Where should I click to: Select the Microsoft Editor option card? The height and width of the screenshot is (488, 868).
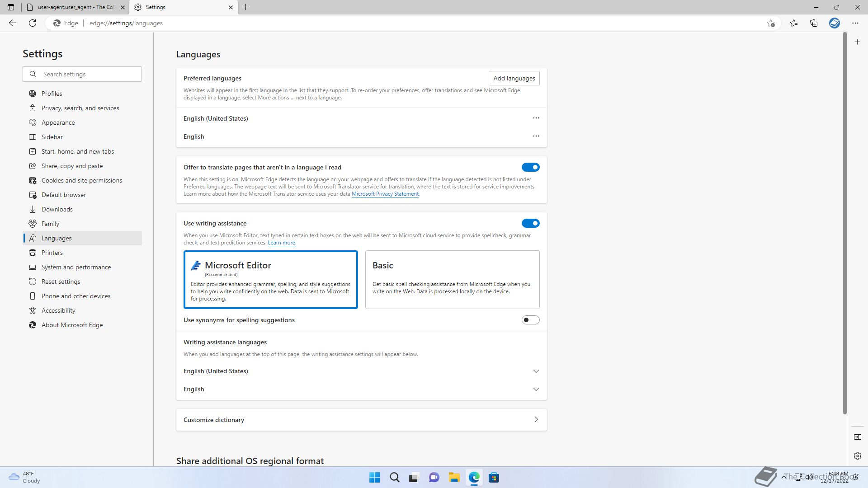(271, 280)
